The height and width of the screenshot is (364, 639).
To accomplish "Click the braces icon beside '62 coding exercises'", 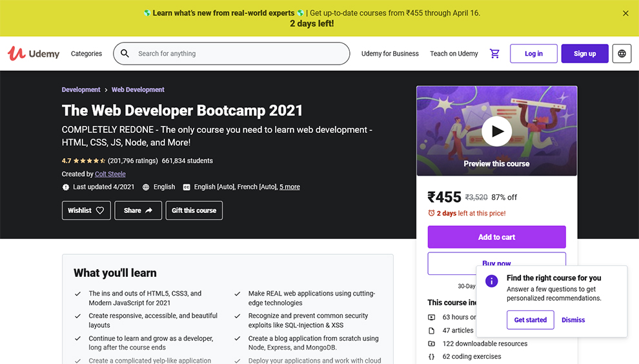I will click(432, 357).
